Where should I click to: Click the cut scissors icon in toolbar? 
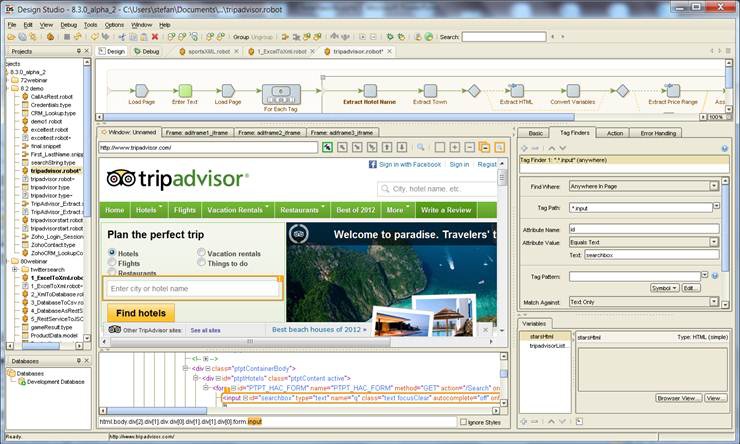[x=122, y=37]
